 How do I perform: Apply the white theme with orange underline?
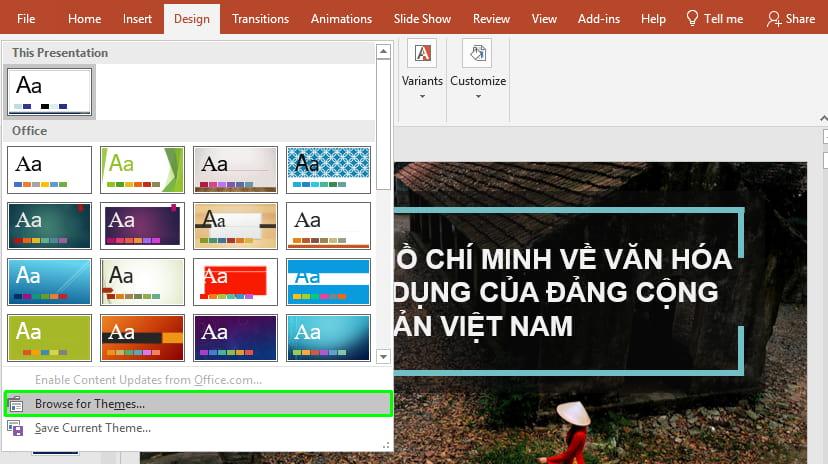[328, 226]
